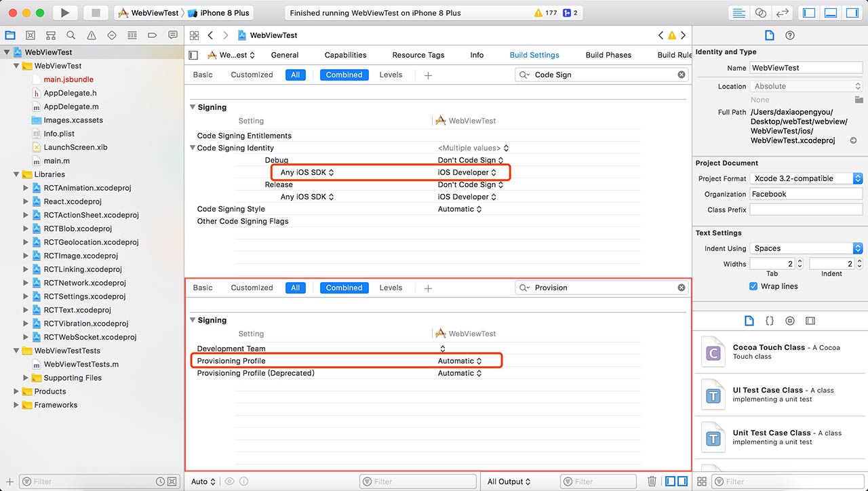Open the All Output console dropdown
The width and height of the screenshot is (868, 491).
coord(509,482)
